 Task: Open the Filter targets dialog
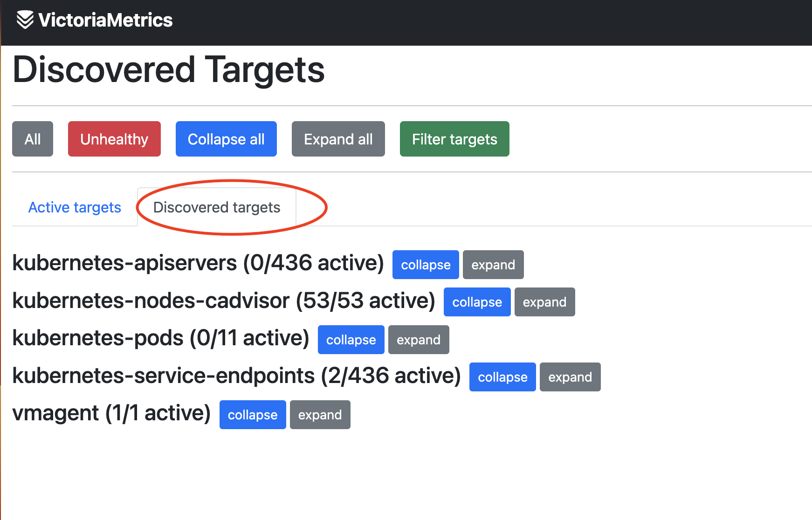click(x=454, y=138)
